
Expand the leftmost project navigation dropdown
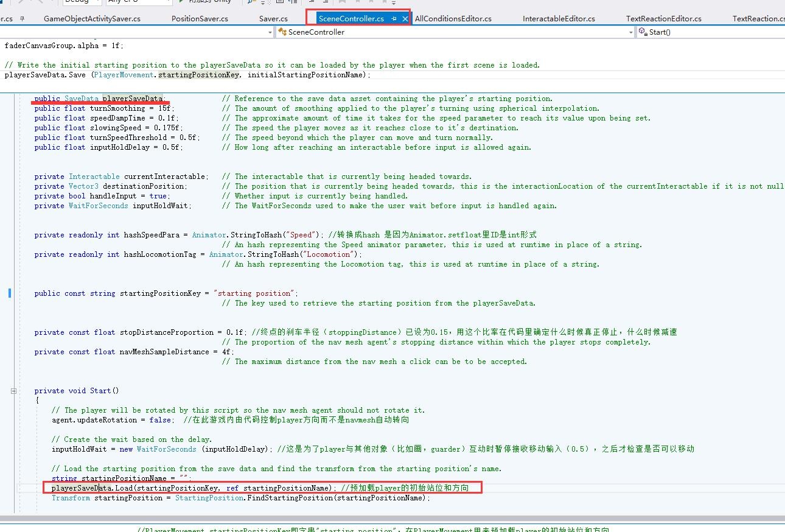tap(270, 32)
